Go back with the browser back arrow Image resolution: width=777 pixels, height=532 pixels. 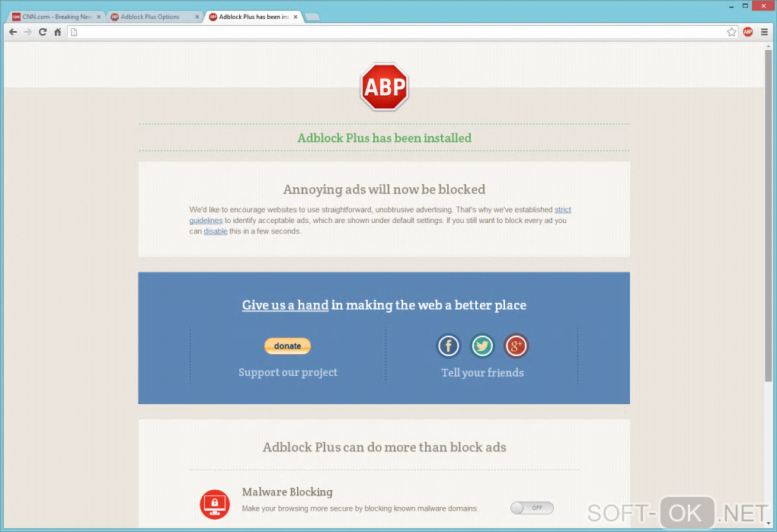click(x=13, y=32)
